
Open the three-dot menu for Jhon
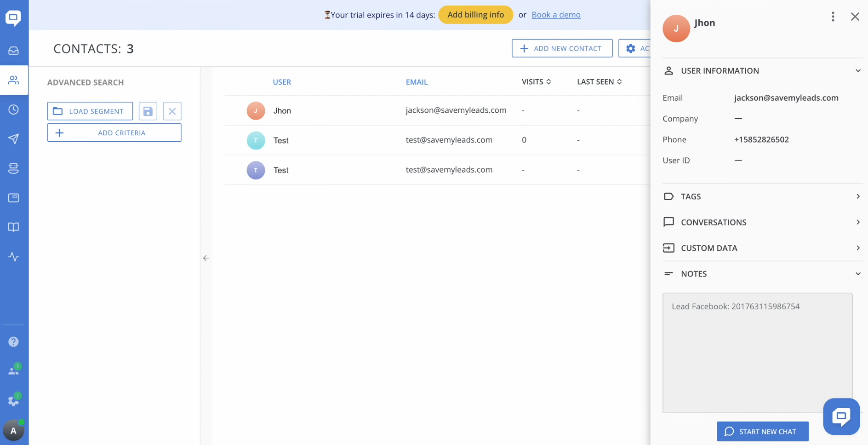(x=833, y=17)
